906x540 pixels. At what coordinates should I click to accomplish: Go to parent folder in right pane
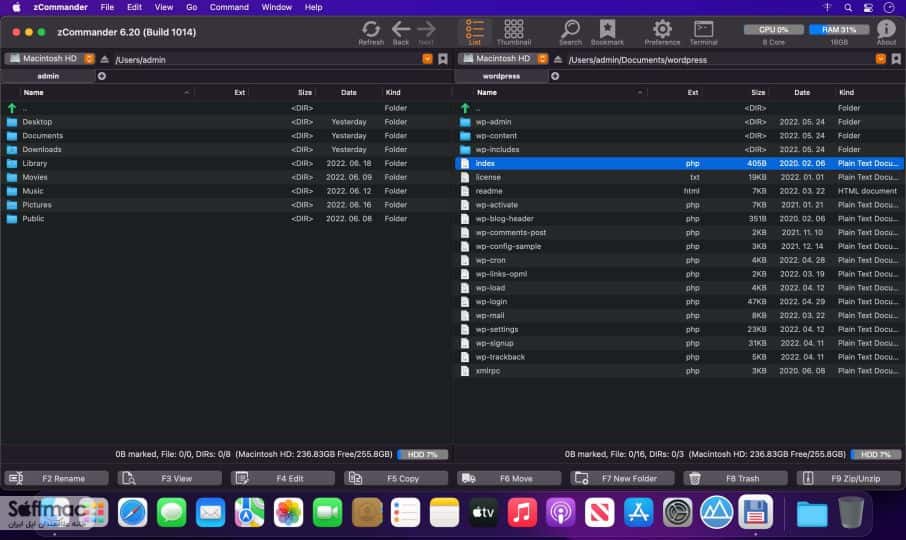point(680,108)
